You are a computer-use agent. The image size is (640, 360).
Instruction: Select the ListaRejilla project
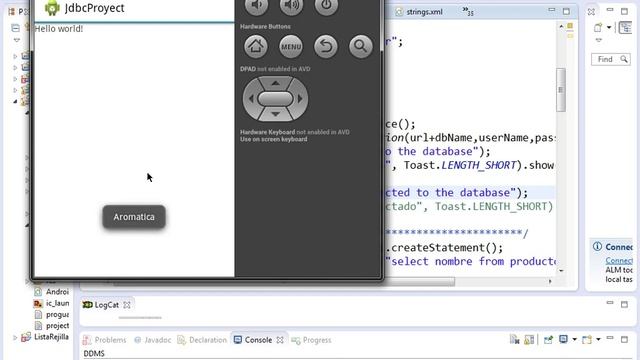pos(51,337)
